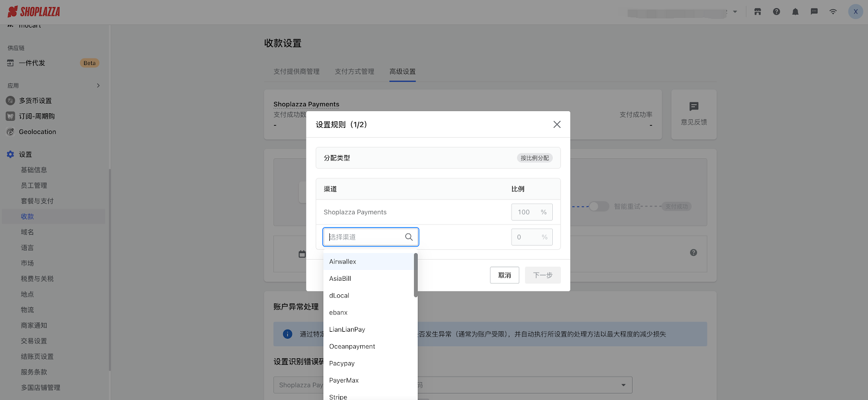The width and height of the screenshot is (868, 400).
Task: Open 结账页设置 settings page
Action: pyautogui.click(x=37, y=357)
